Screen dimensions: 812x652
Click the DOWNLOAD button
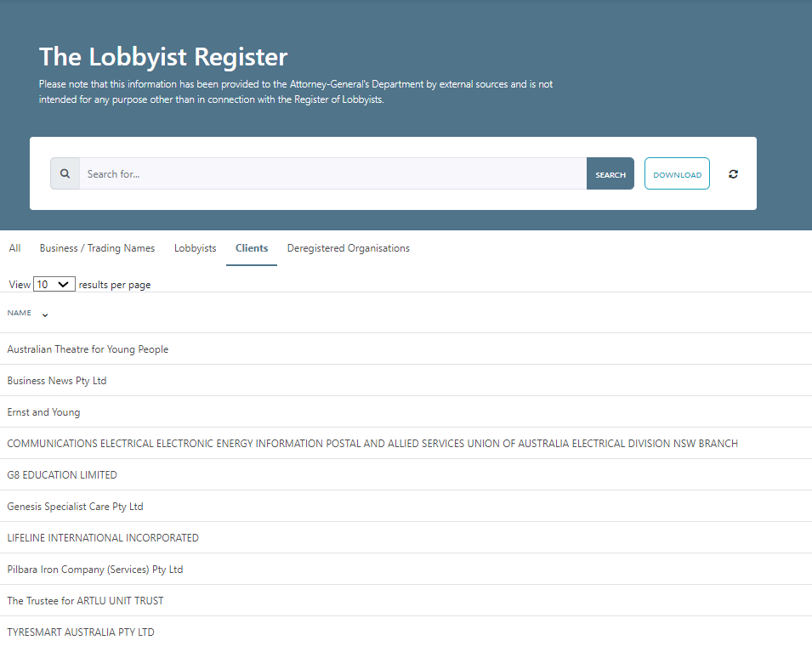[677, 173]
